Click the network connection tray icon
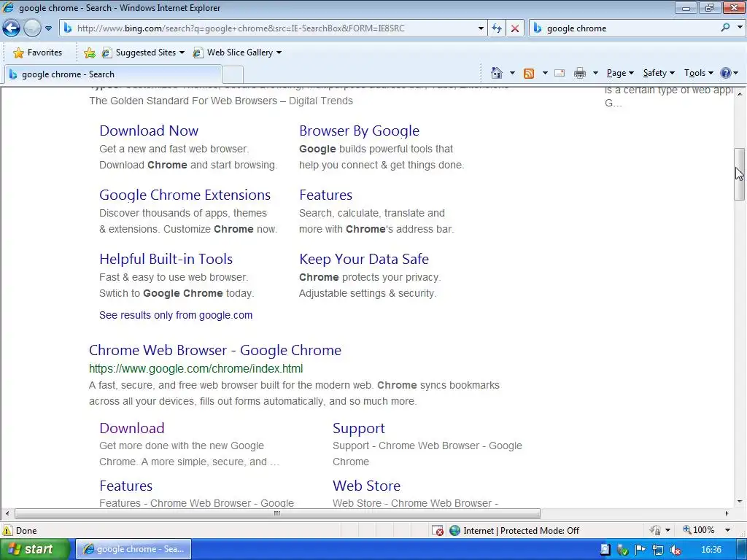 click(657, 550)
